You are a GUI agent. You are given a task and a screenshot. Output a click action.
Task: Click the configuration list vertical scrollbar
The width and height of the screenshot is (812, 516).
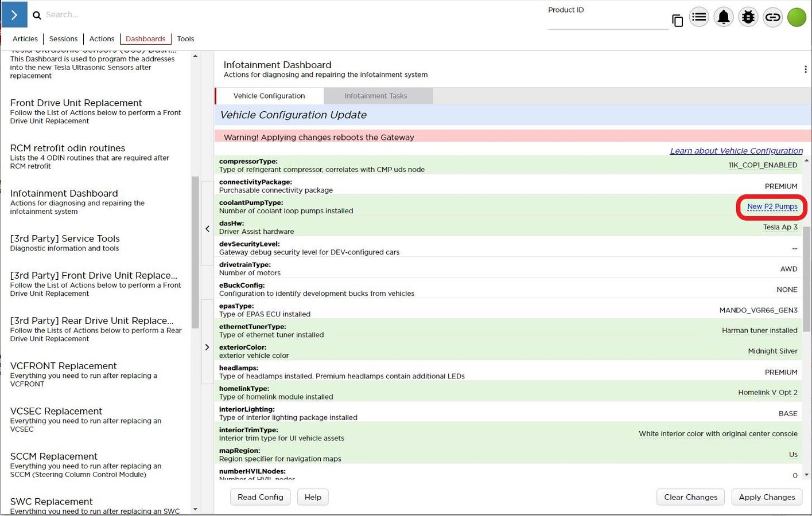[x=806, y=275]
